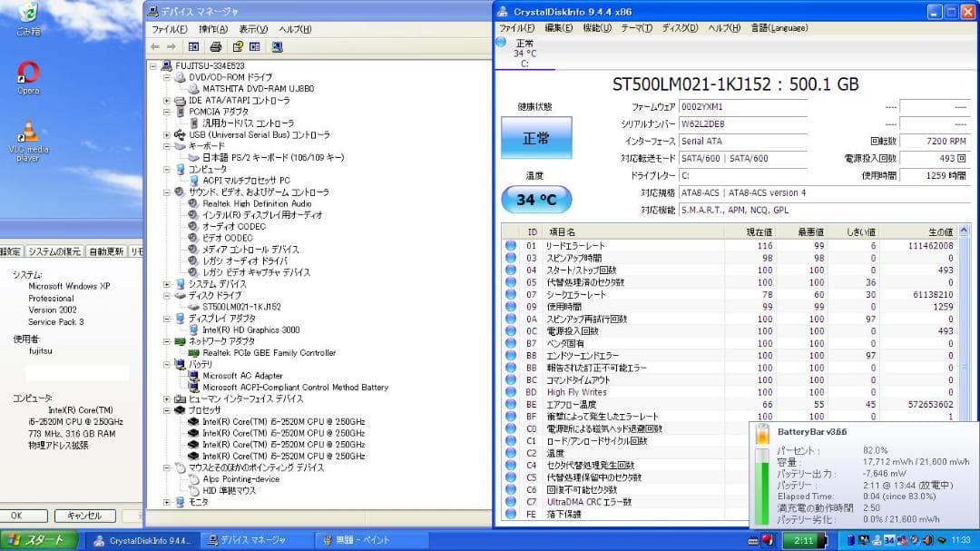Toggle the console tree pane in Device Manager
980x551 pixels.
(x=193, y=47)
